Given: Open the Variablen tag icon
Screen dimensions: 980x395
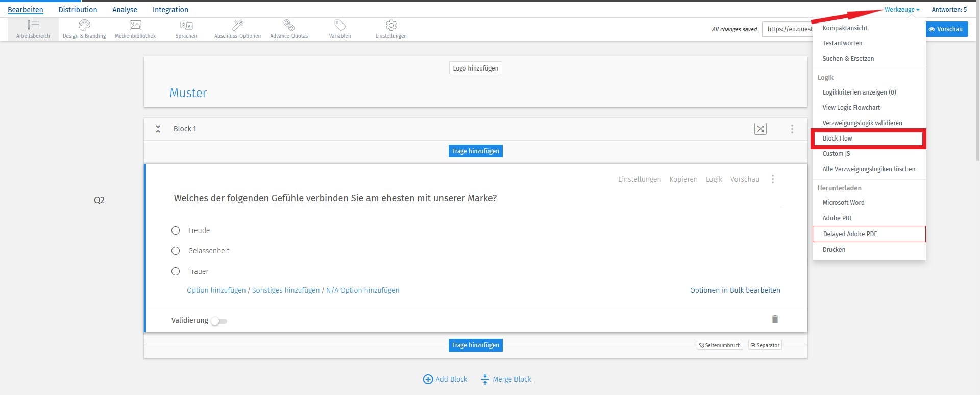Looking at the screenshot, I should tap(340, 25).
